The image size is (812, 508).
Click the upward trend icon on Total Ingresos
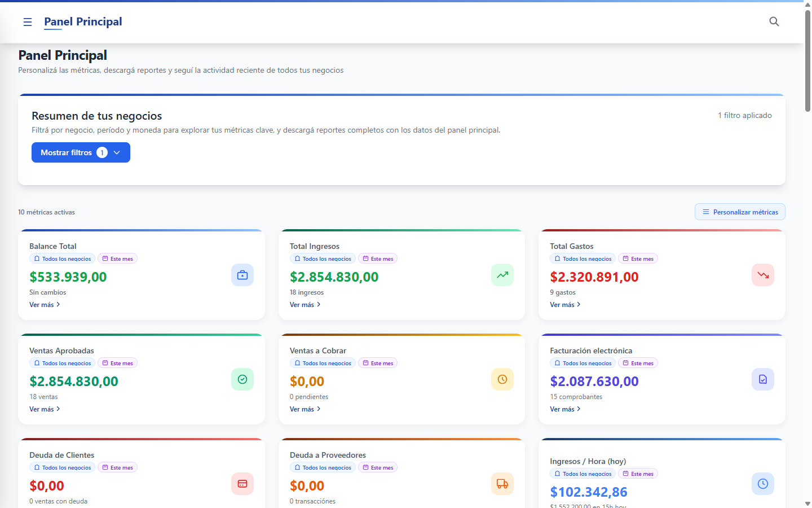(x=502, y=275)
